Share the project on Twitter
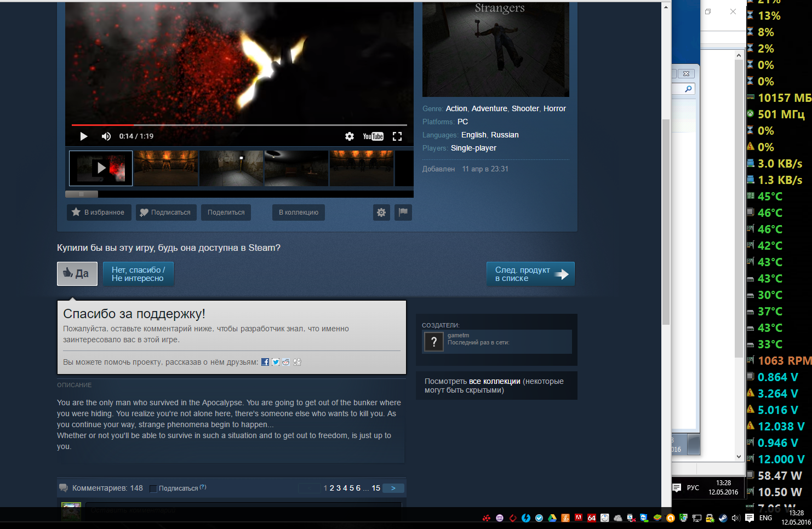812x529 pixels. 276,362
